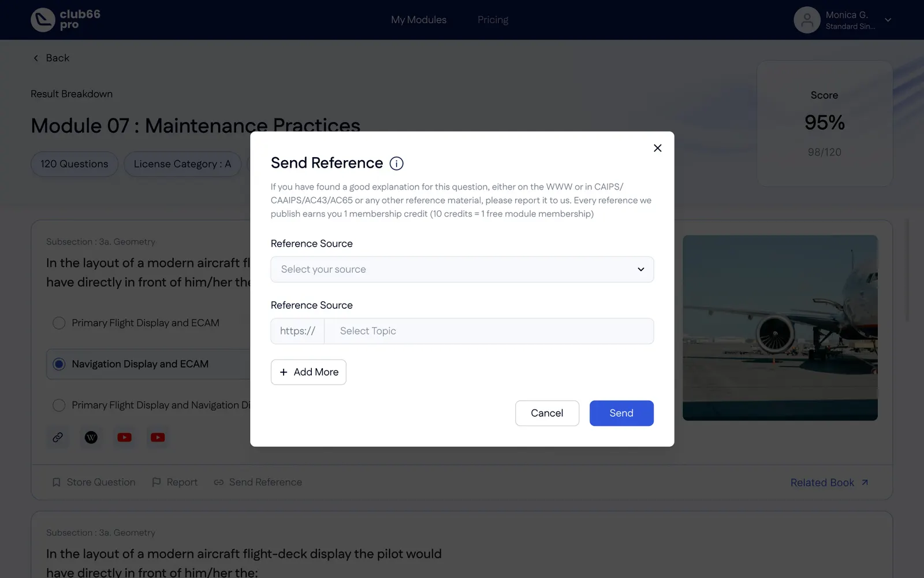Open the My Modules menu item
924x578 pixels.
[x=419, y=20]
